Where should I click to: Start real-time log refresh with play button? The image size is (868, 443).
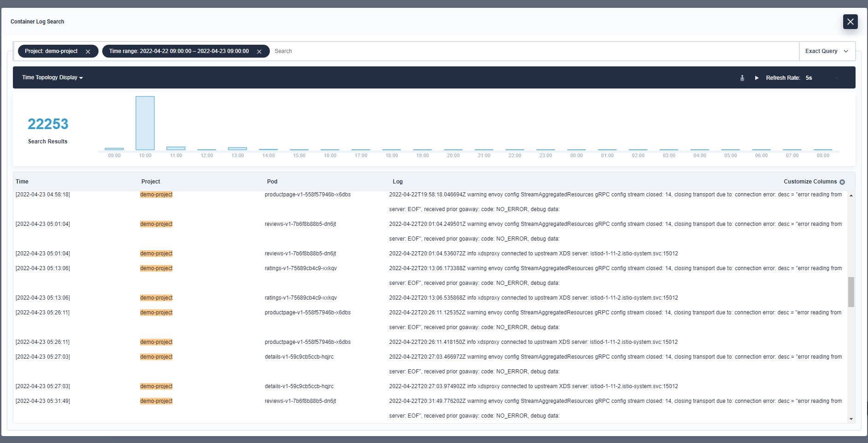757,78
